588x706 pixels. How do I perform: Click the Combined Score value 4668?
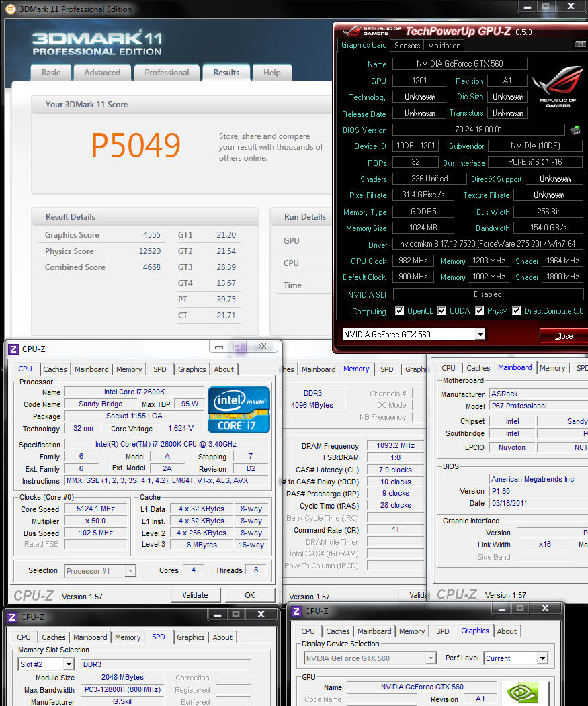coord(151,267)
